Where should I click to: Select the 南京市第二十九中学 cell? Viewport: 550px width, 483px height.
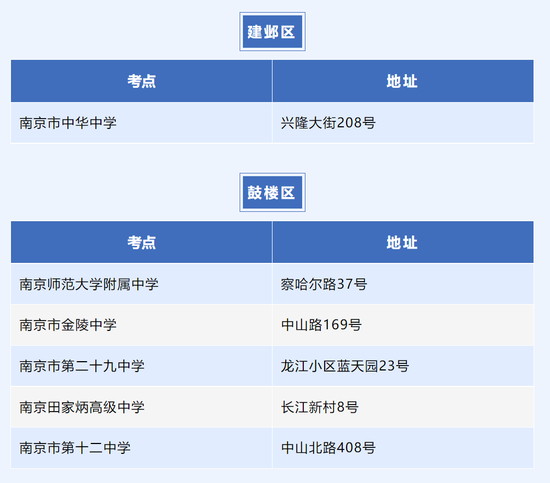(x=141, y=366)
